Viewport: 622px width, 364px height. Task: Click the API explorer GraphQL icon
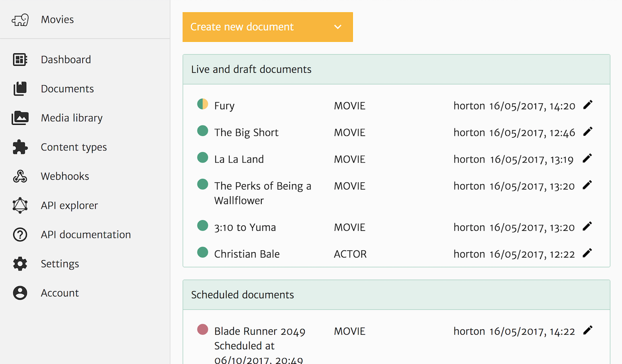point(20,206)
